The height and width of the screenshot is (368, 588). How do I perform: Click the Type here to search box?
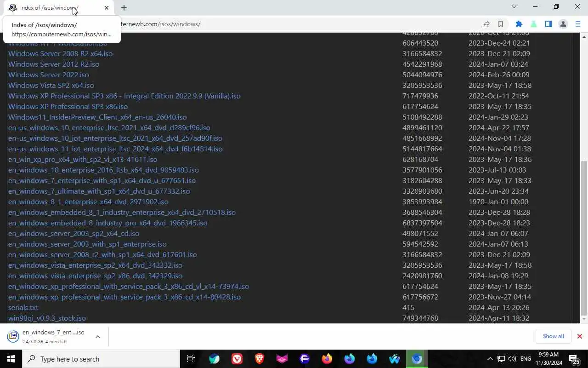101,359
